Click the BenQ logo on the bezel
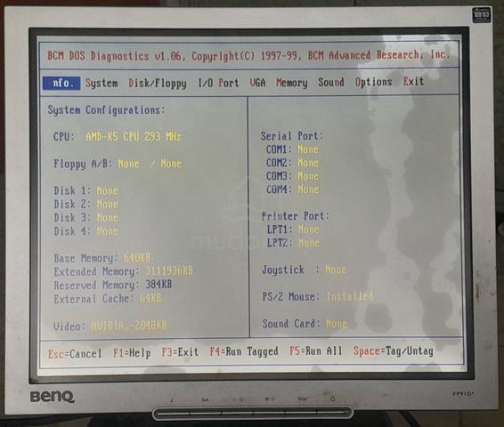Viewport: 504px width, 427px height. click(x=52, y=397)
